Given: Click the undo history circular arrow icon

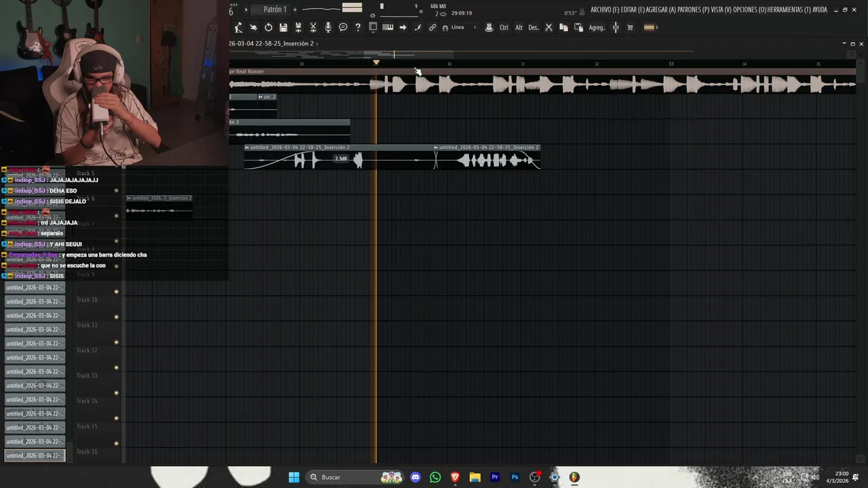Looking at the screenshot, I should pos(269,28).
